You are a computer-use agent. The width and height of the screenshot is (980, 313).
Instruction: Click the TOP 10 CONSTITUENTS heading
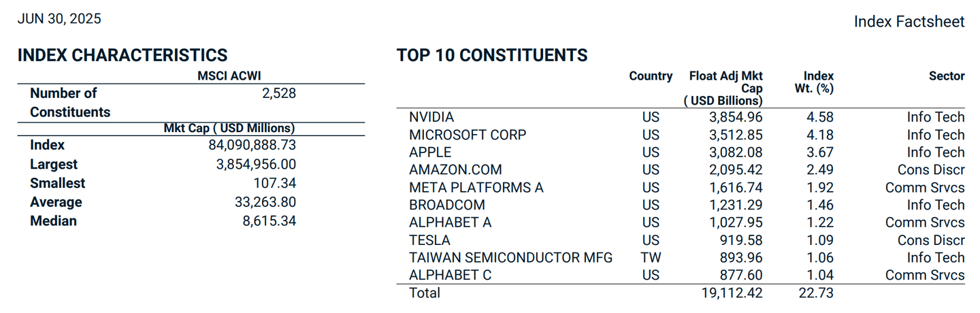point(492,55)
